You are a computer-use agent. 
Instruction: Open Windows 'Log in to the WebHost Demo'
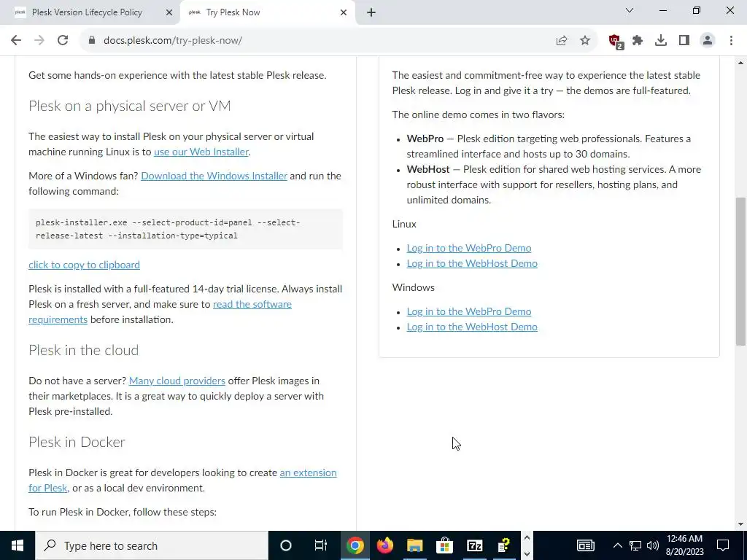472,327
